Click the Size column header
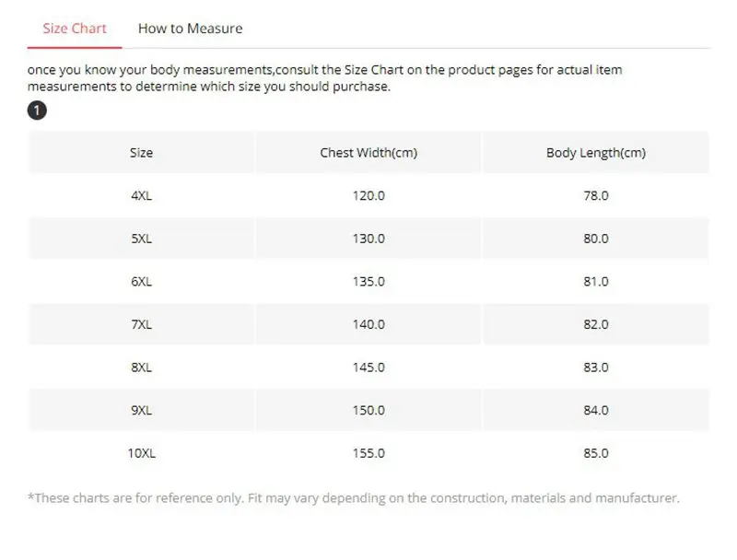This screenshot has width=737, height=560. (141, 153)
